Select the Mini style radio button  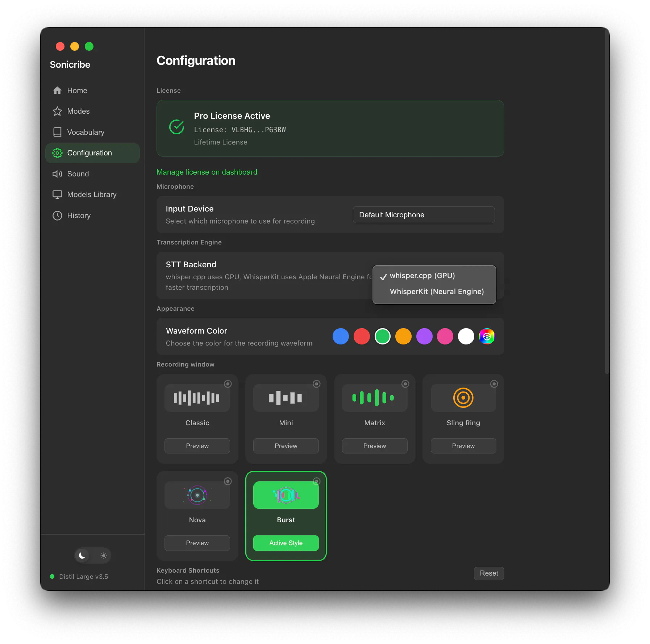317,384
